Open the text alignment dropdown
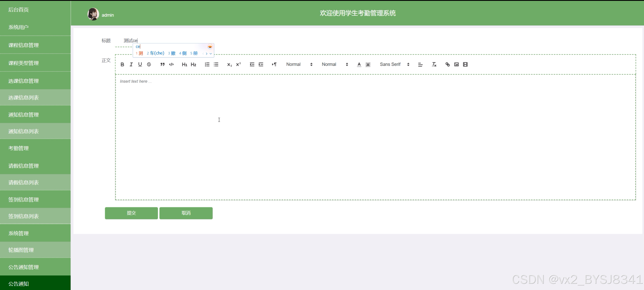The height and width of the screenshot is (290, 644). (x=420, y=65)
